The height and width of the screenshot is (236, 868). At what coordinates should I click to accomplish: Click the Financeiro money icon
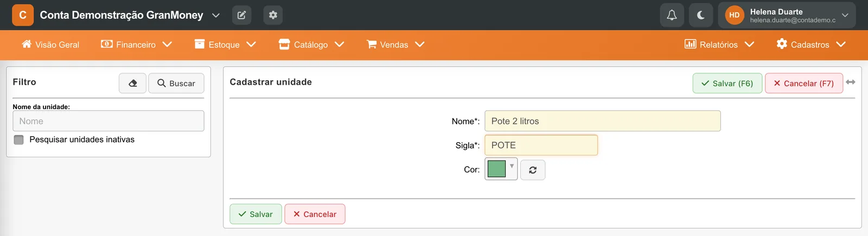click(x=107, y=44)
